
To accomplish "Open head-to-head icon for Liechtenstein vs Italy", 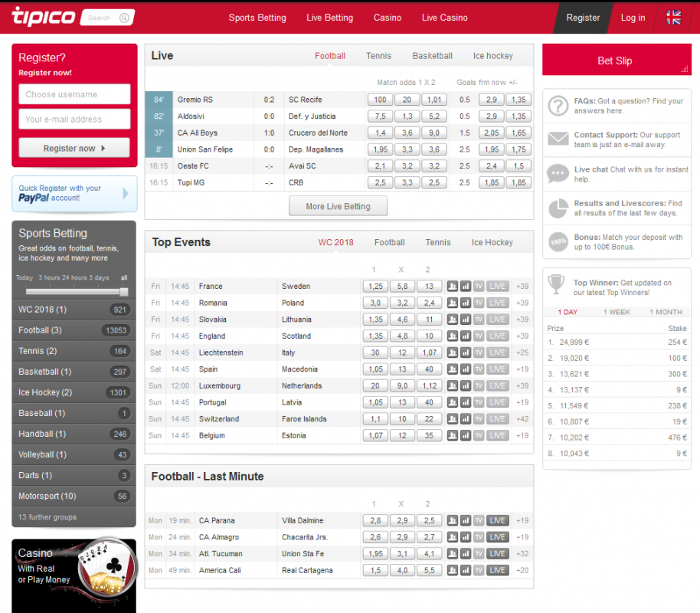I will [x=452, y=352].
